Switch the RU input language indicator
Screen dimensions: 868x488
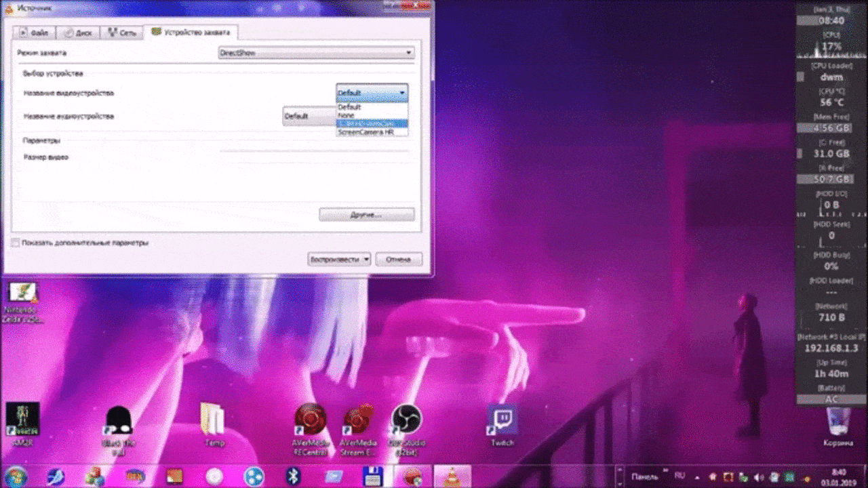(x=679, y=476)
